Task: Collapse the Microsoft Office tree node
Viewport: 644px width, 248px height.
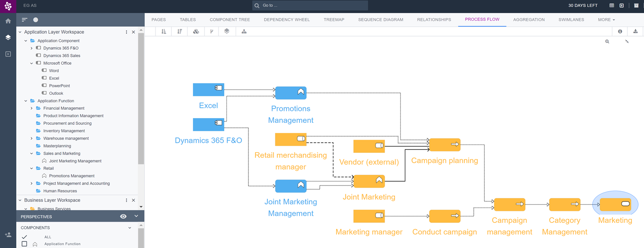Action: click(32, 63)
